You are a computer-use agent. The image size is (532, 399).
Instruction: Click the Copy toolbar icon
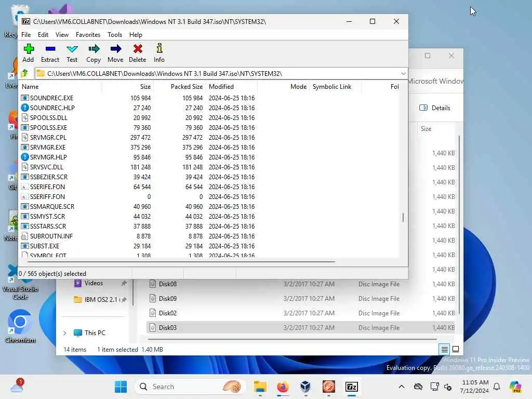coord(94,53)
